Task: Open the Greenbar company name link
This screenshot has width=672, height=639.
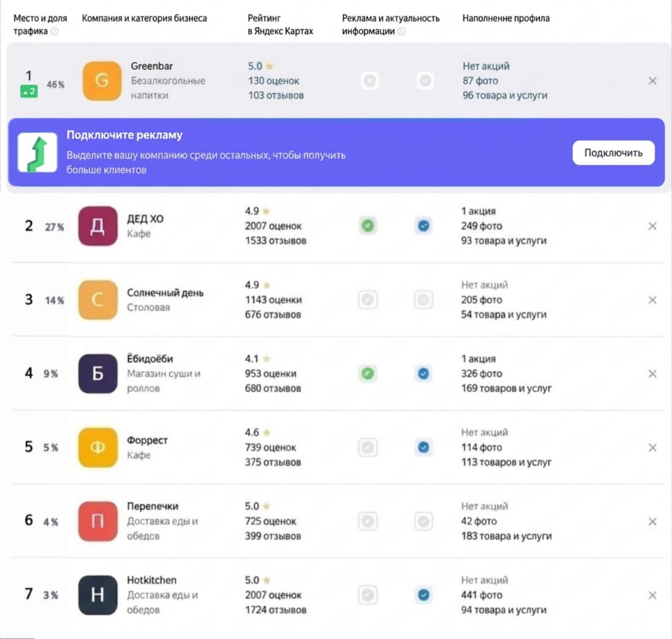Action: 152,66
